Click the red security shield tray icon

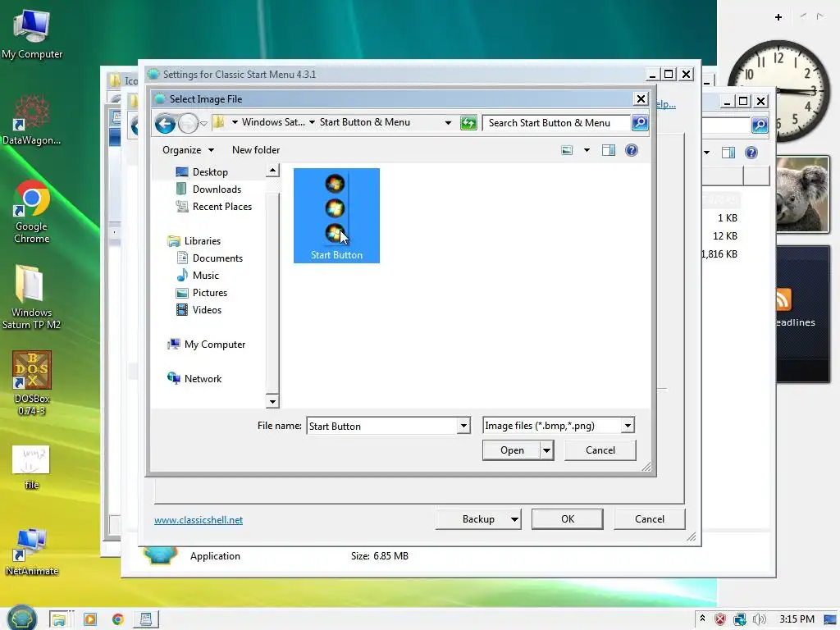(720, 620)
